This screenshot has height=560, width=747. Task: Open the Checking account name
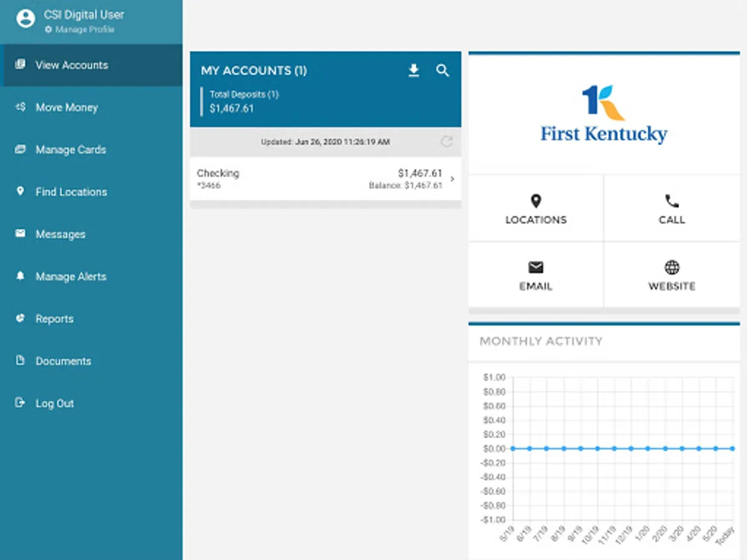click(218, 173)
